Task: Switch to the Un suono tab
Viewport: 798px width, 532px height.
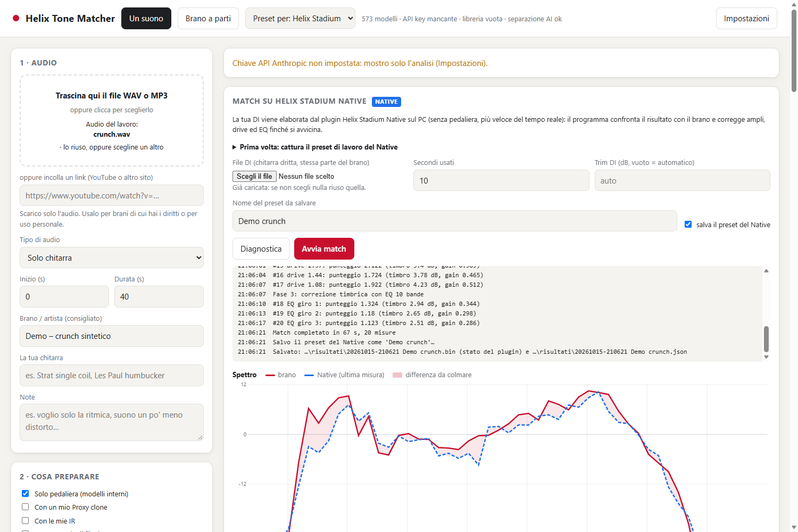Action: tap(146, 19)
